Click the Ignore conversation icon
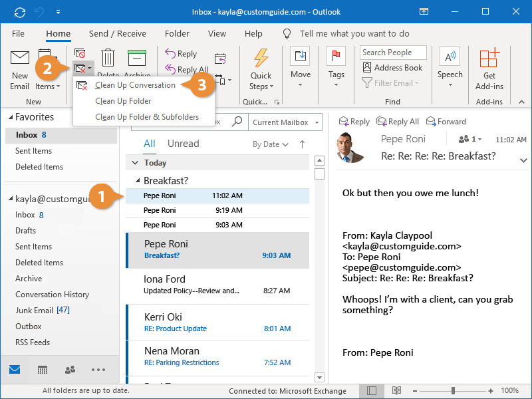 (x=80, y=53)
